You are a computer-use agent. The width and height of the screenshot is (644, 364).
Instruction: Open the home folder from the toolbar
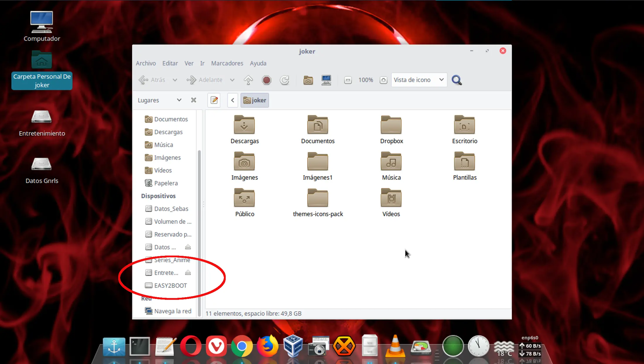pos(308,80)
